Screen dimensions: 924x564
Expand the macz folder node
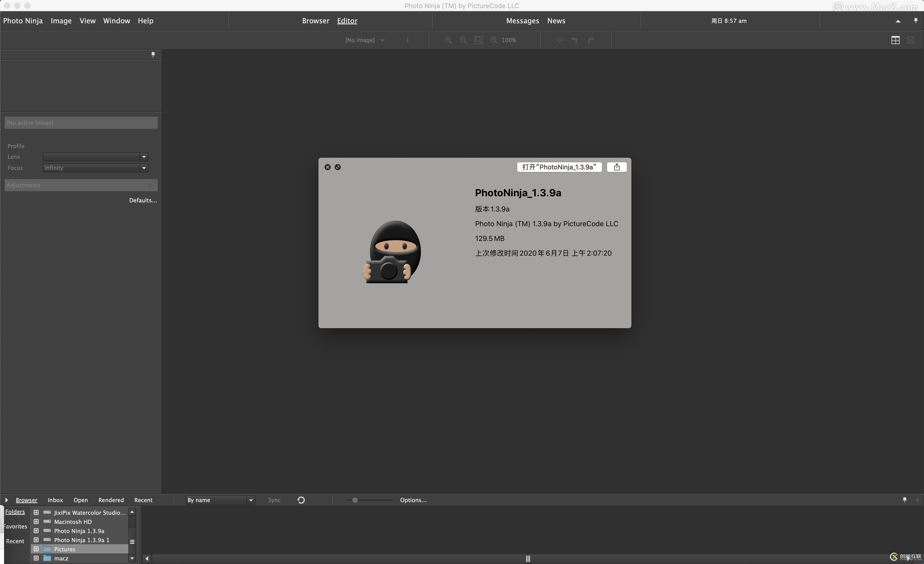pyautogui.click(x=36, y=558)
